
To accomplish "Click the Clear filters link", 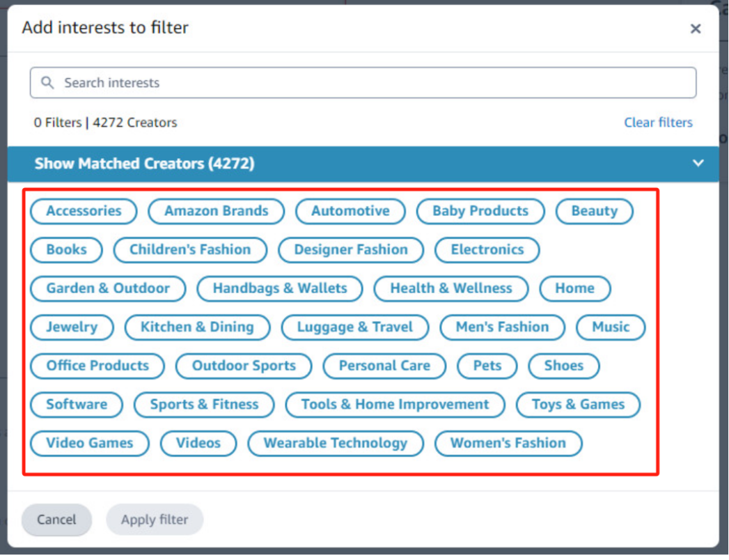I will 658,123.
